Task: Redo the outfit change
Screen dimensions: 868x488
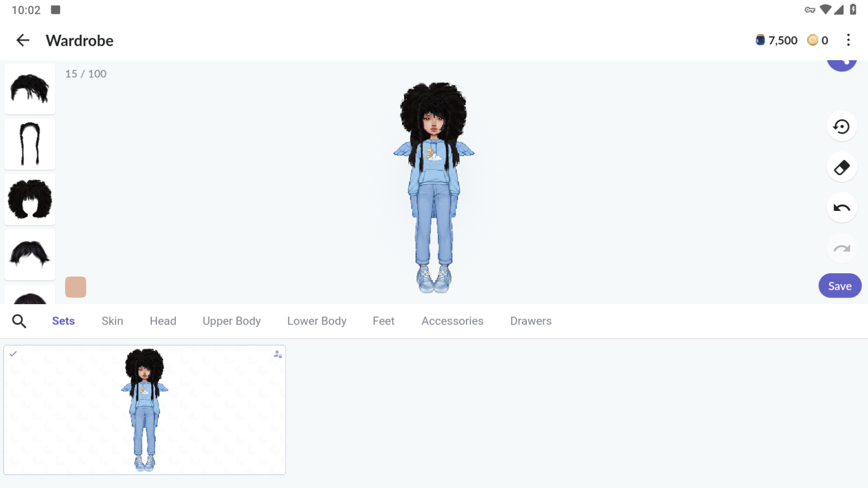Action: click(x=841, y=248)
